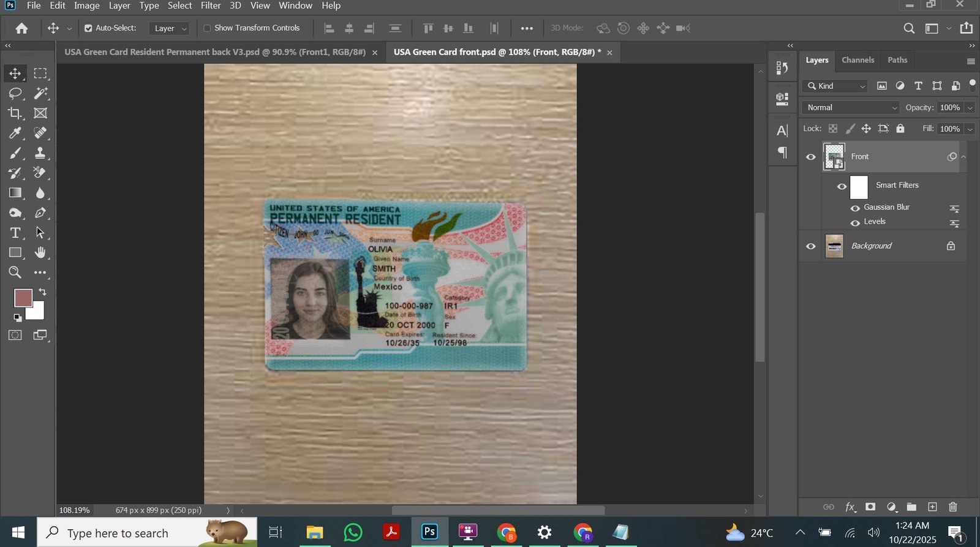Screen dimensions: 980x547
Task: Switch to the Channels tab
Action: coord(858,60)
